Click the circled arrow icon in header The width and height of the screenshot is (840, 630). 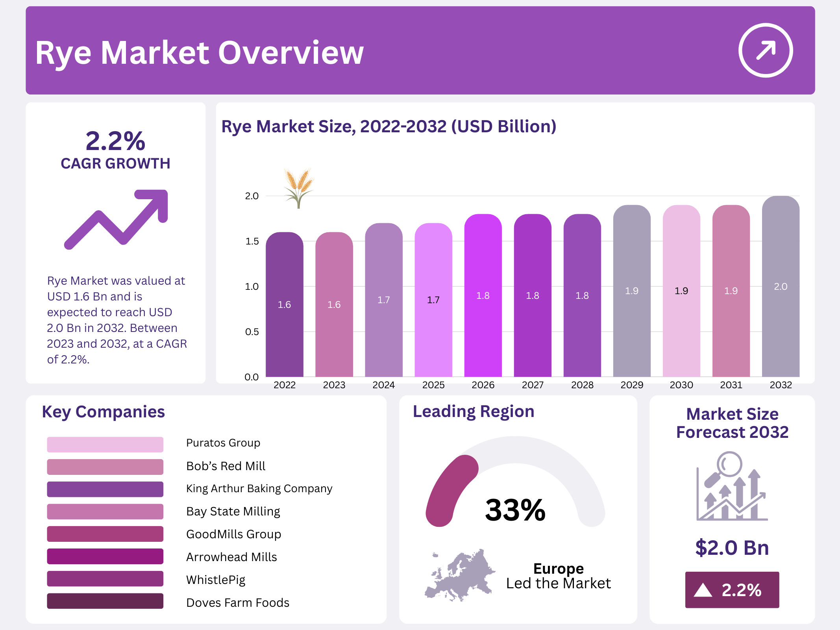(x=765, y=50)
